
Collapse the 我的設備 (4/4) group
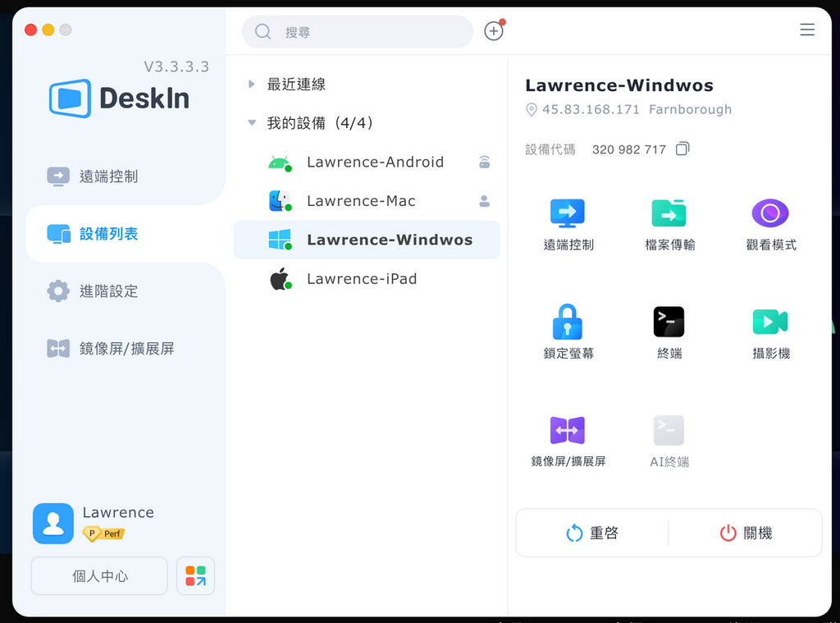(252, 123)
